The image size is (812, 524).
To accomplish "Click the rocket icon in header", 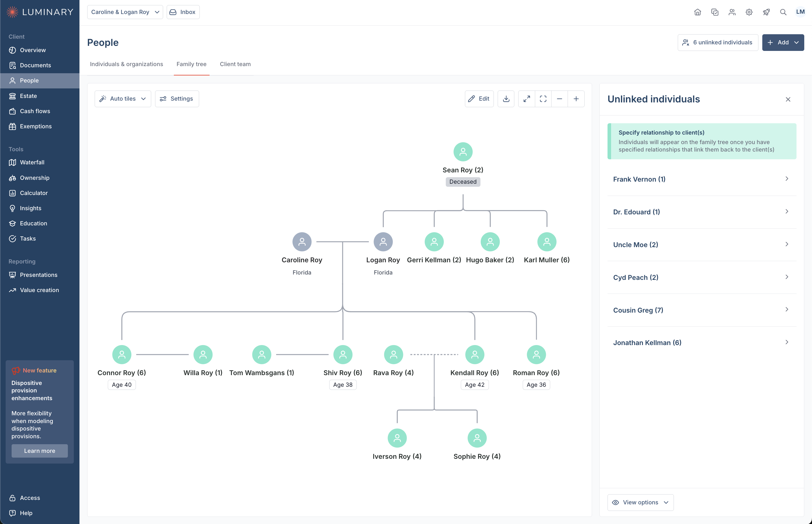I will pos(766,12).
